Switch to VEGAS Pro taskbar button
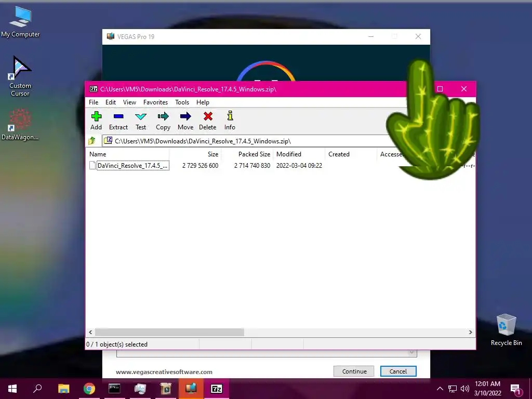 coord(191,389)
